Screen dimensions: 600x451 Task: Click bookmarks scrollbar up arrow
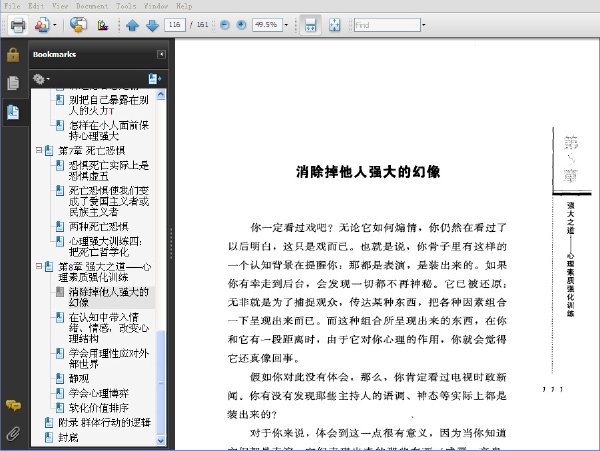click(161, 94)
